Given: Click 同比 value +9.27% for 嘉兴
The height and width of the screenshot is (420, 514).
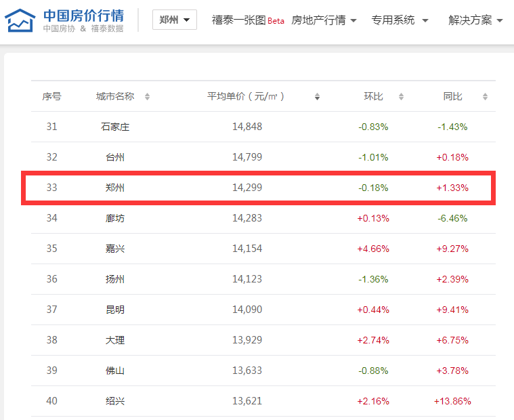Looking at the screenshot, I should click(x=452, y=249).
